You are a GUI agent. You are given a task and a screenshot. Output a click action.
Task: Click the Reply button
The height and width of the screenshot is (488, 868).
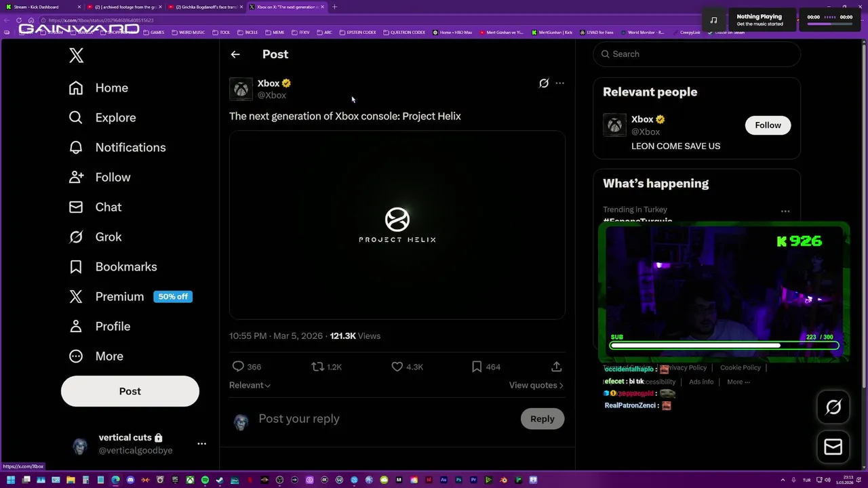click(542, 419)
